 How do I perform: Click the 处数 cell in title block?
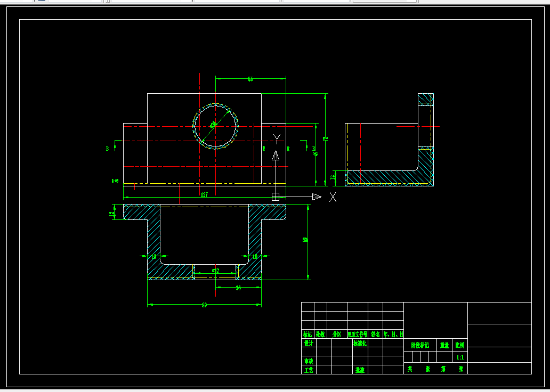320,334
